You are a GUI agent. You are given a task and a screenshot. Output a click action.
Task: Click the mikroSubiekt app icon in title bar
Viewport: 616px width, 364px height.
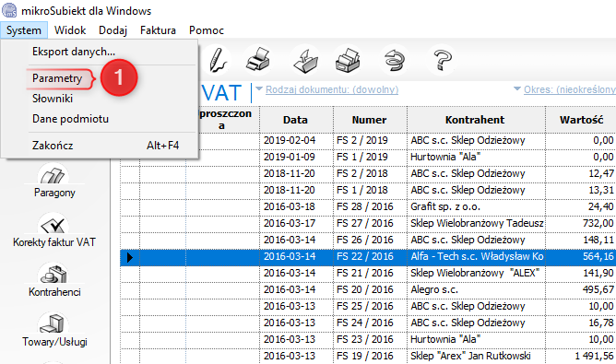coord(9,10)
